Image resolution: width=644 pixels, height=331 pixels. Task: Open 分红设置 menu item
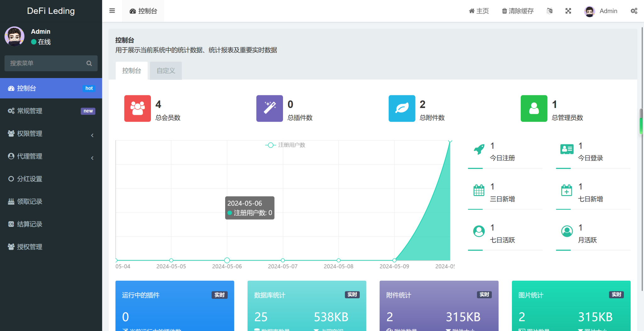(x=51, y=179)
